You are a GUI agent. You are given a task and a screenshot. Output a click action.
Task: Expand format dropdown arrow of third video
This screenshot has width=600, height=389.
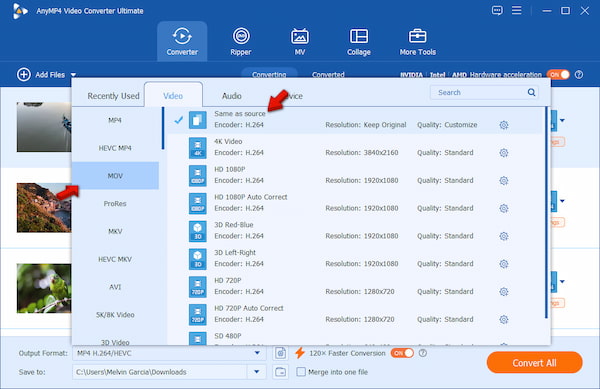[x=562, y=282]
